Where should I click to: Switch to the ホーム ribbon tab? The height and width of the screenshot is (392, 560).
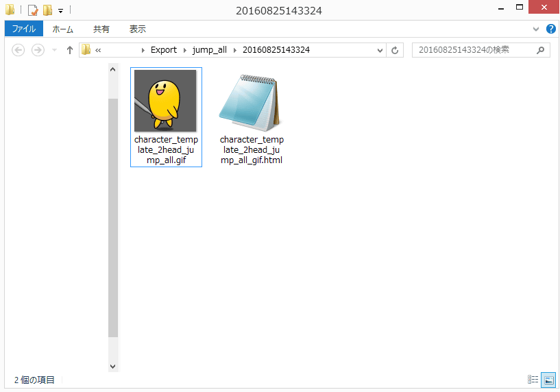coord(62,29)
